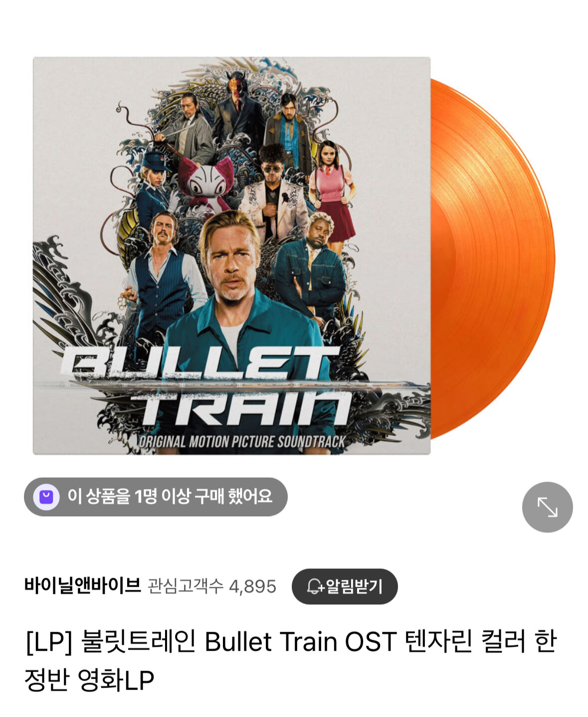588x717 pixels.
Task: Expand product image with diagonal arrows icon
Action: pos(547,507)
